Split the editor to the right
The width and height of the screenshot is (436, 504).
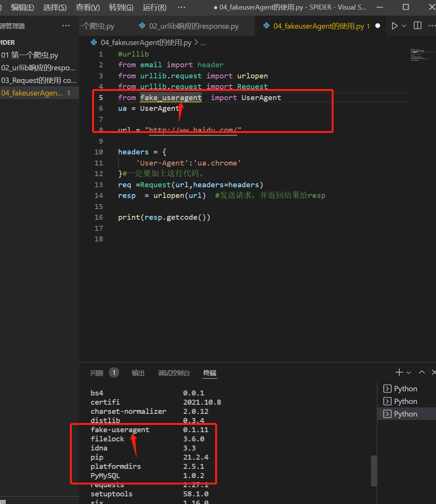[x=418, y=26]
